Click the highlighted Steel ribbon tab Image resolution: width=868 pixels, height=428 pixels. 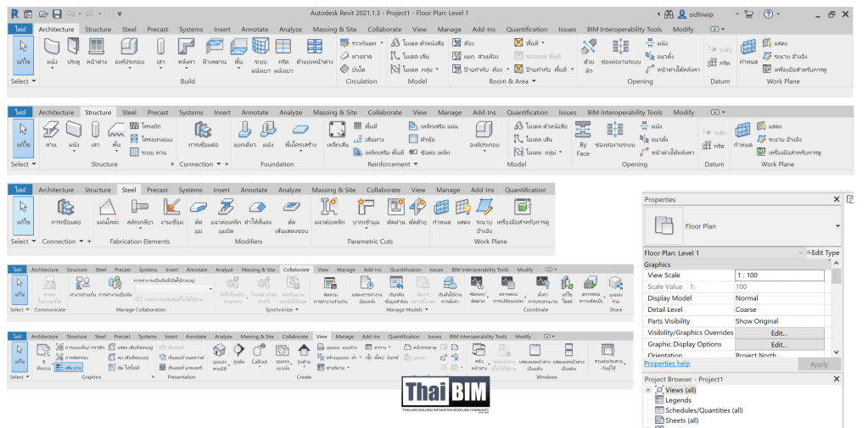click(129, 190)
